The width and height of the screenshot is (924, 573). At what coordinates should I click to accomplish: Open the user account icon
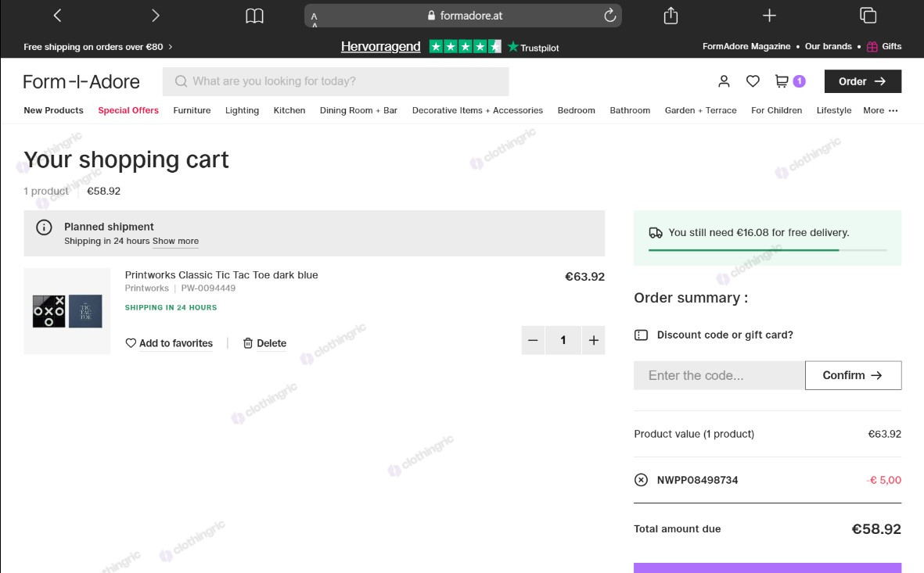click(724, 81)
